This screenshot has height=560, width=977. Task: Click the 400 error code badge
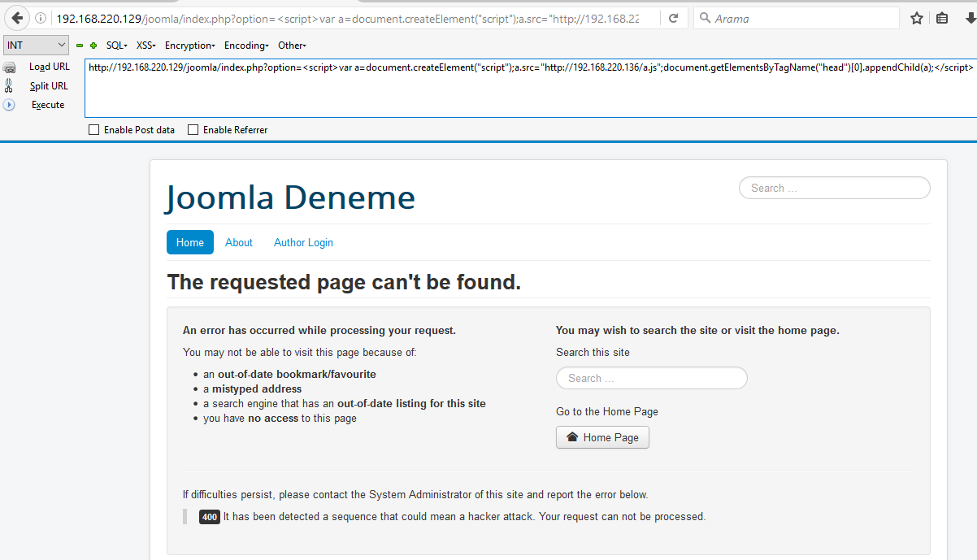click(x=210, y=517)
